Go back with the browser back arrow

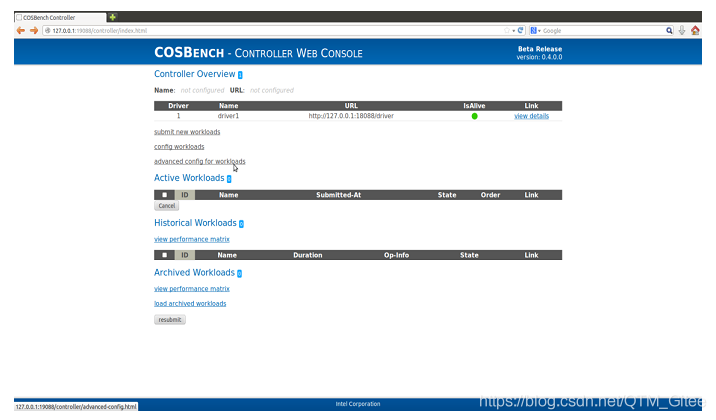pos(21,31)
